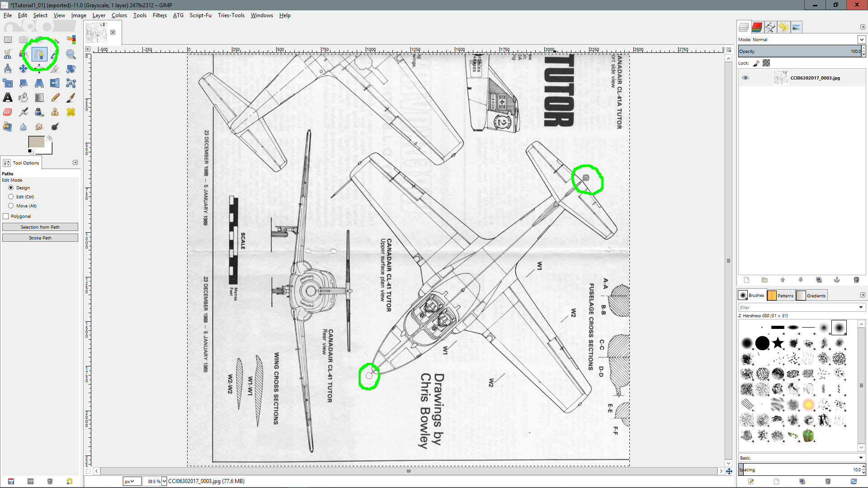Select the Move tool

[24, 69]
